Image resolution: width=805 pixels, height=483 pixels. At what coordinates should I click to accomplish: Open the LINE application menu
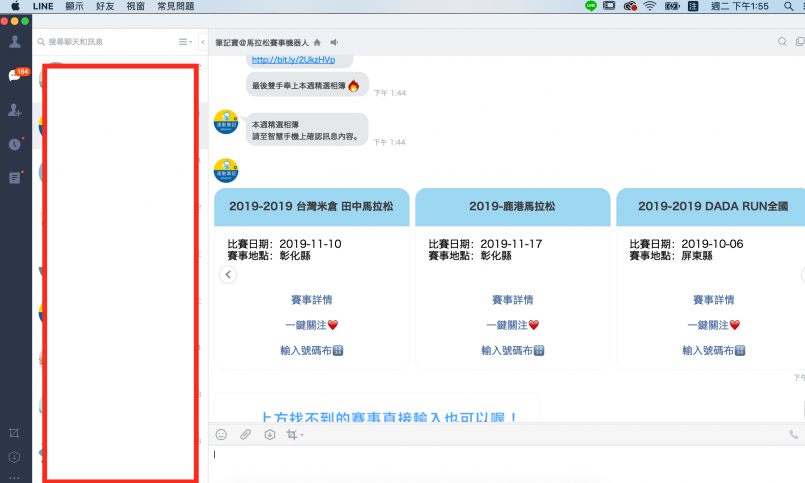43,6
